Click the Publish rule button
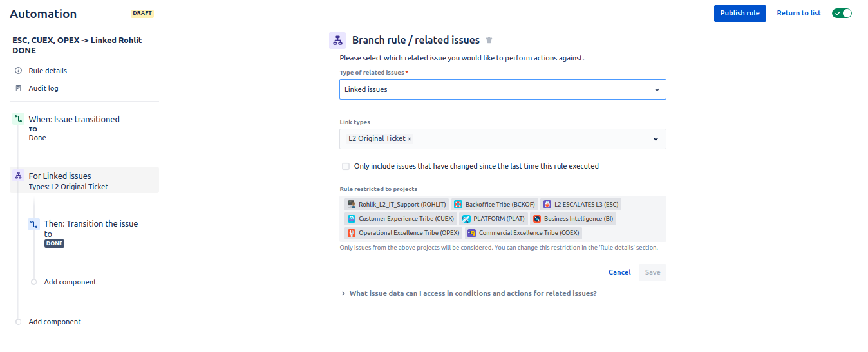This screenshot has height=352, width=868. [x=740, y=13]
